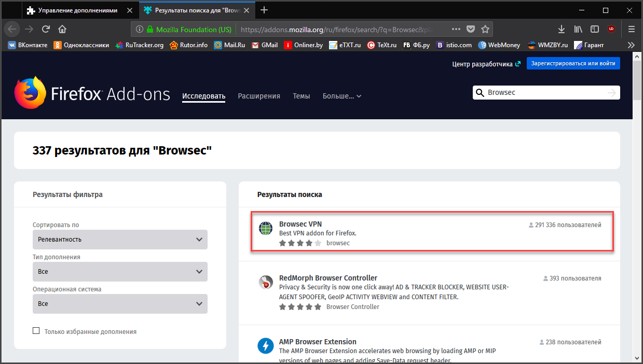The image size is (643, 364).
Task: Click the browser forward arrow
Action: pyautogui.click(x=29, y=29)
